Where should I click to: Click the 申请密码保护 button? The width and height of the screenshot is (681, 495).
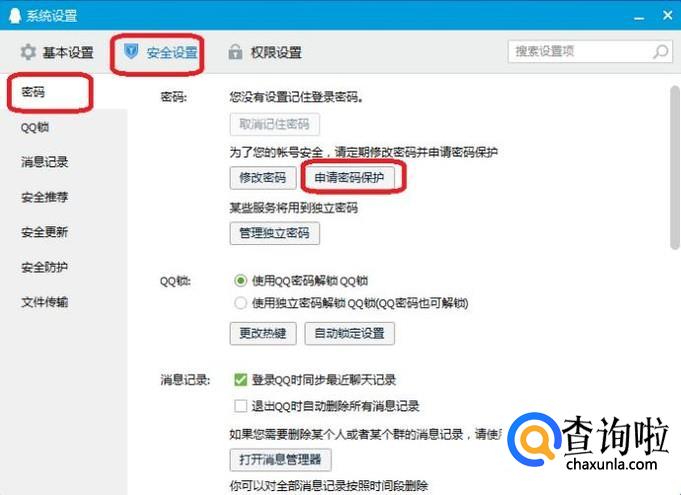(349, 178)
